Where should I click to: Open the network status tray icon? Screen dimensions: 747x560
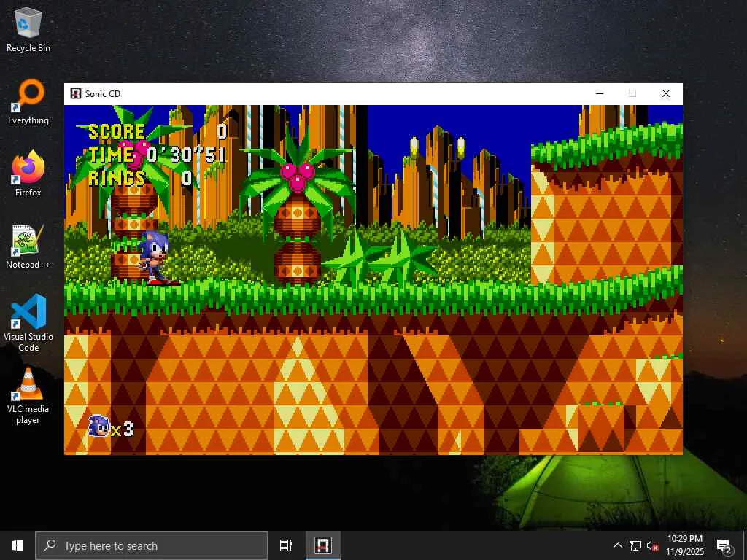click(x=635, y=545)
